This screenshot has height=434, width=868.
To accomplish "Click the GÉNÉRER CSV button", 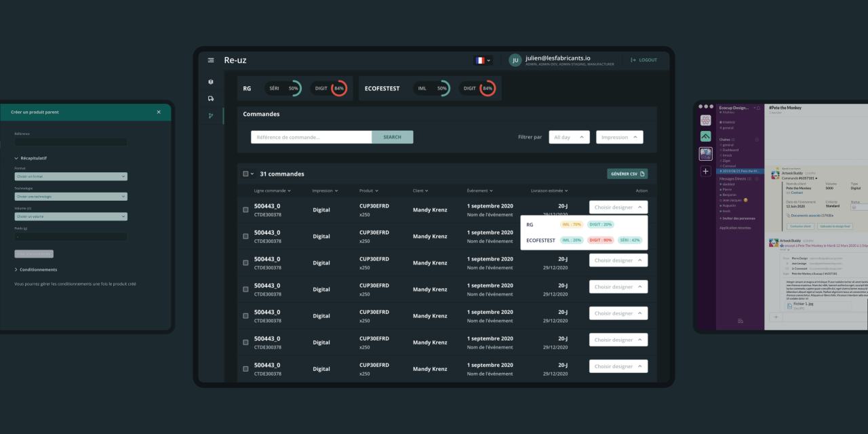I will click(627, 174).
